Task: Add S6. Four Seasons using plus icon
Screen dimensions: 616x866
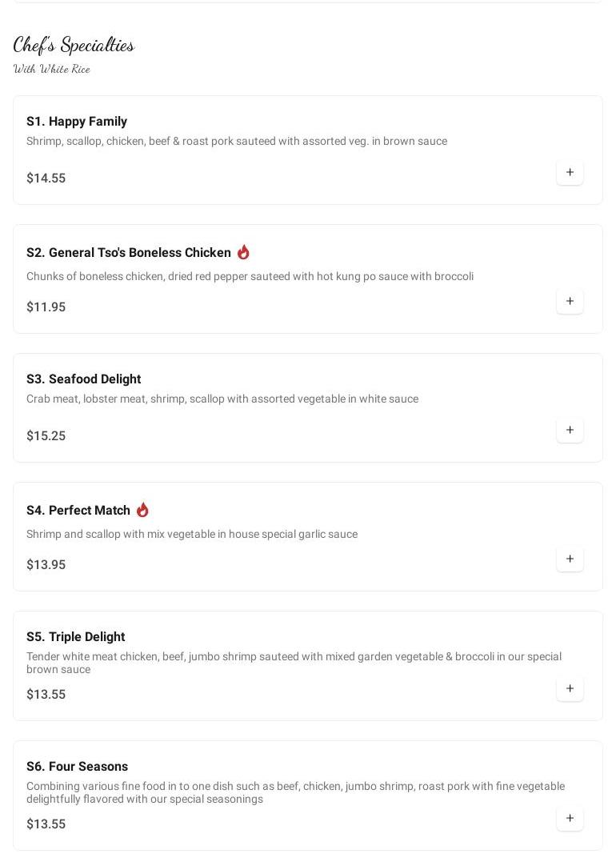Action: point(570,819)
